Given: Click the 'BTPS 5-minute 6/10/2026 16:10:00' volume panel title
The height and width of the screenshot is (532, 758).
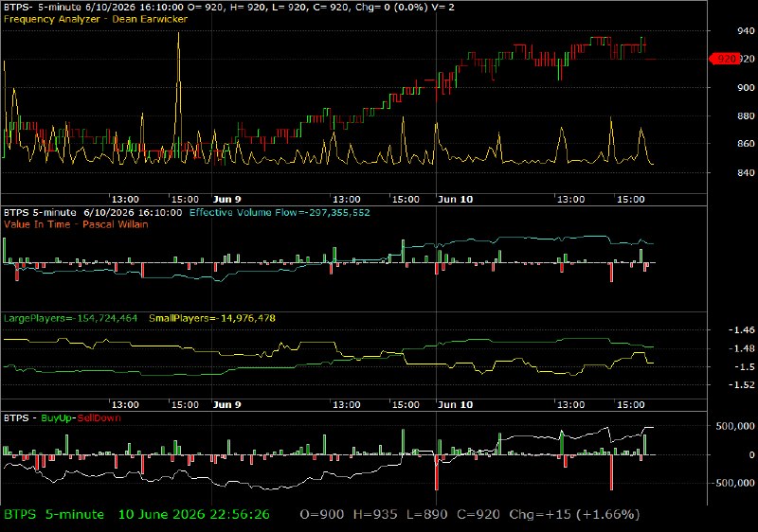Looking at the screenshot, I should tap(93, 212).
